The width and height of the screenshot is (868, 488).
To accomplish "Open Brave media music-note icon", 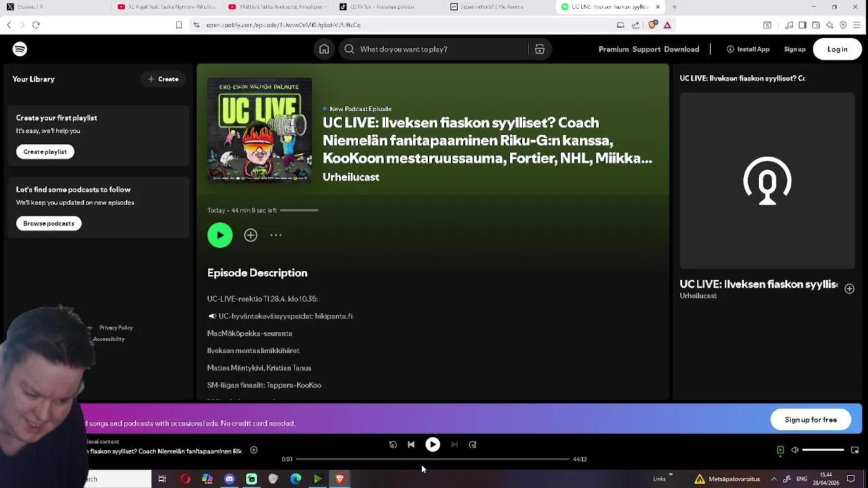I will tap(789, 25).
